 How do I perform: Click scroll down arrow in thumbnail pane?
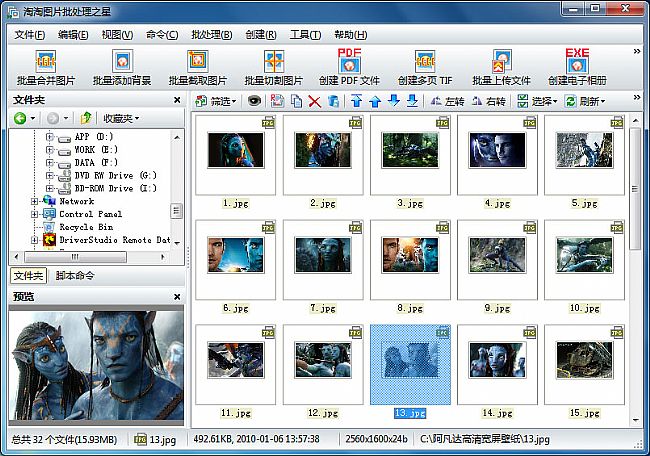pyautogui.click(x=635, y=420)
